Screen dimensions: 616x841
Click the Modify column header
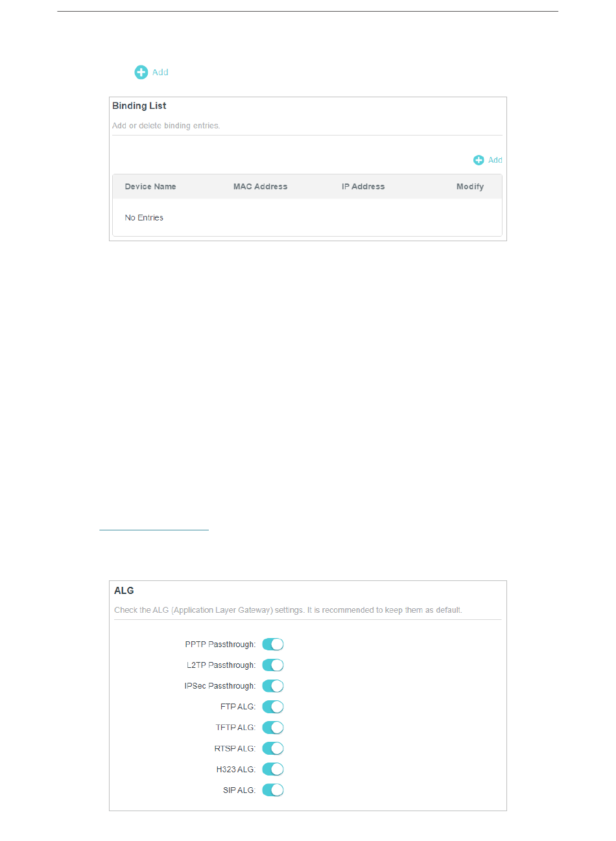pyautogui.click(x=470, y=187)
